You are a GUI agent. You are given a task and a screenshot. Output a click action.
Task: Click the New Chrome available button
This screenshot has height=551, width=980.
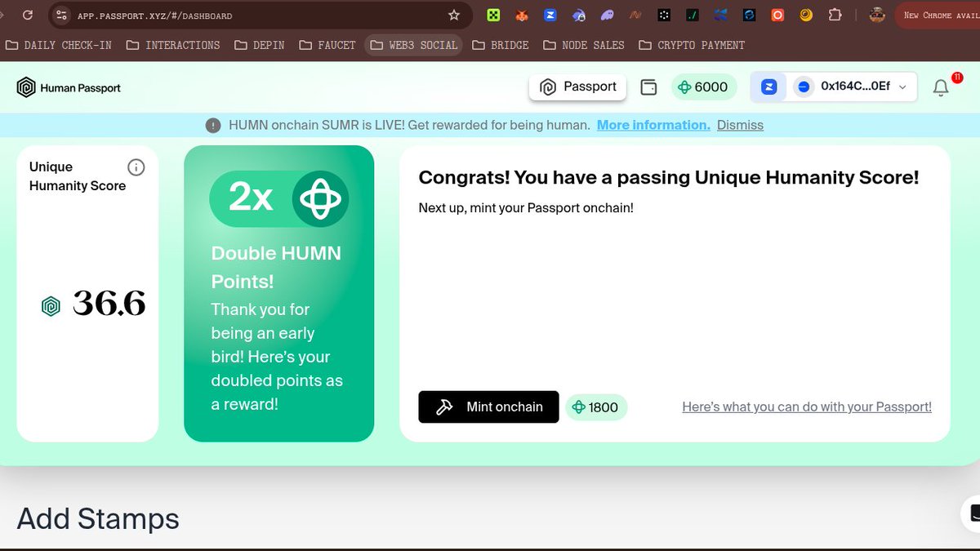pyautogui.click(x=938, y=15)
